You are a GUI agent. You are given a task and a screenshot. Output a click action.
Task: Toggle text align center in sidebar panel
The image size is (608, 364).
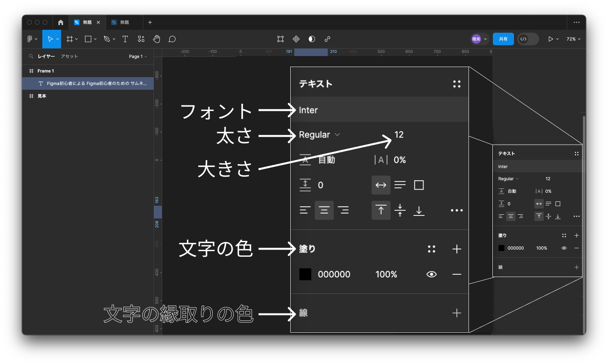(x=510, y=216)
